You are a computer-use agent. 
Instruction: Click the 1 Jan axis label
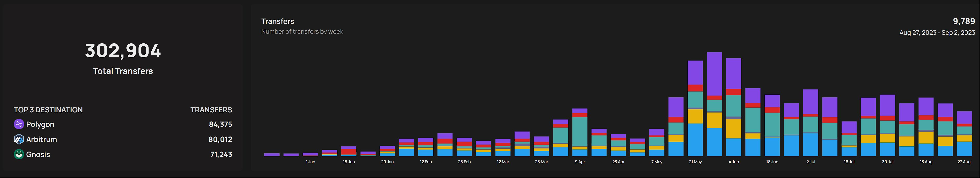(310, 162)
